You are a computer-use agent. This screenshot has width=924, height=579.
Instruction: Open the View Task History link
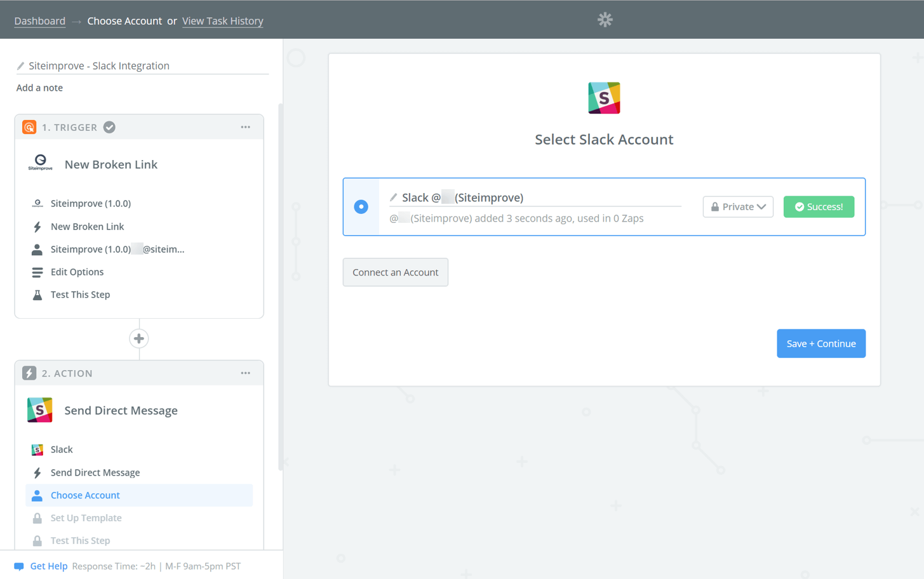point(222,21)
